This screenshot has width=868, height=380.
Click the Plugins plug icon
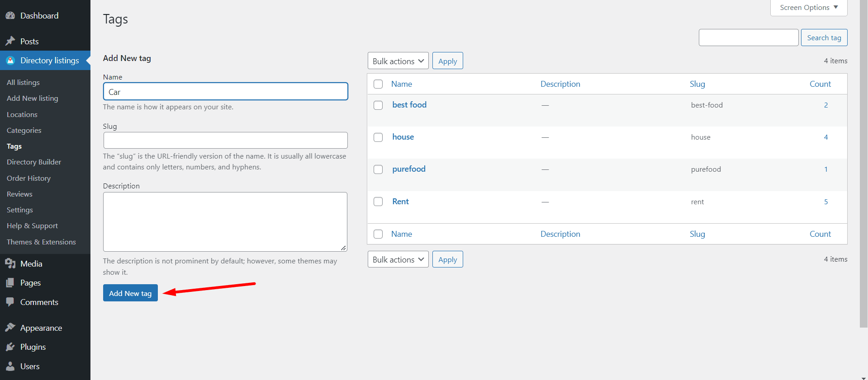10,347
